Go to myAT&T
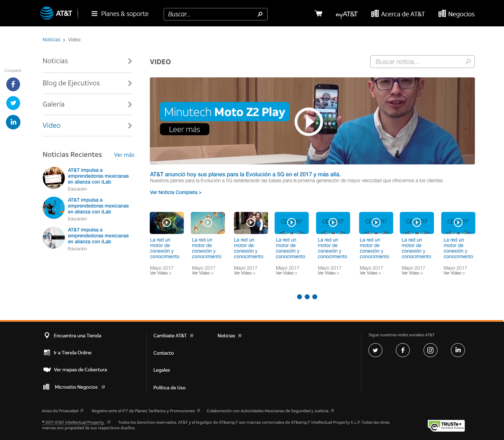 347,14
